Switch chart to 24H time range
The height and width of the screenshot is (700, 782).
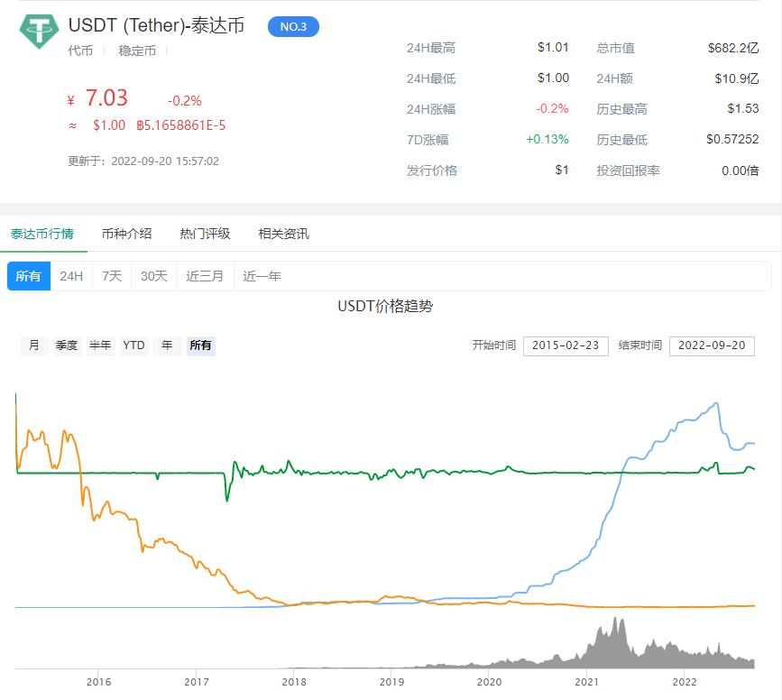point(69,276)
